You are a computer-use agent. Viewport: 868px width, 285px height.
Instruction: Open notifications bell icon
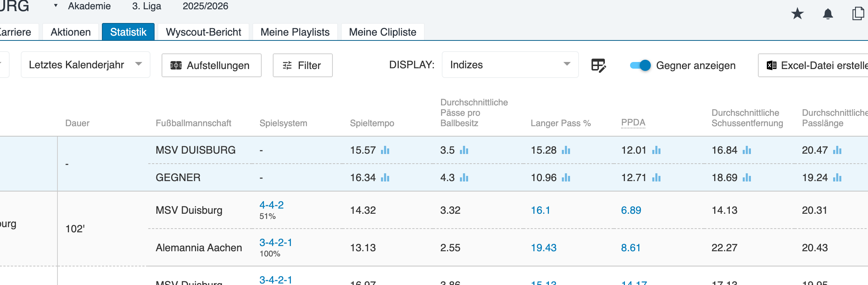click(x=828, y=14)
